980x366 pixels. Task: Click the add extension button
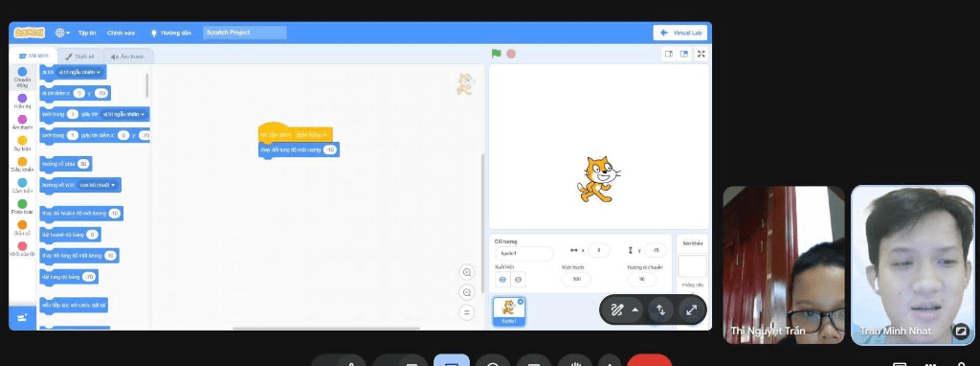click(x=23, y=318)
